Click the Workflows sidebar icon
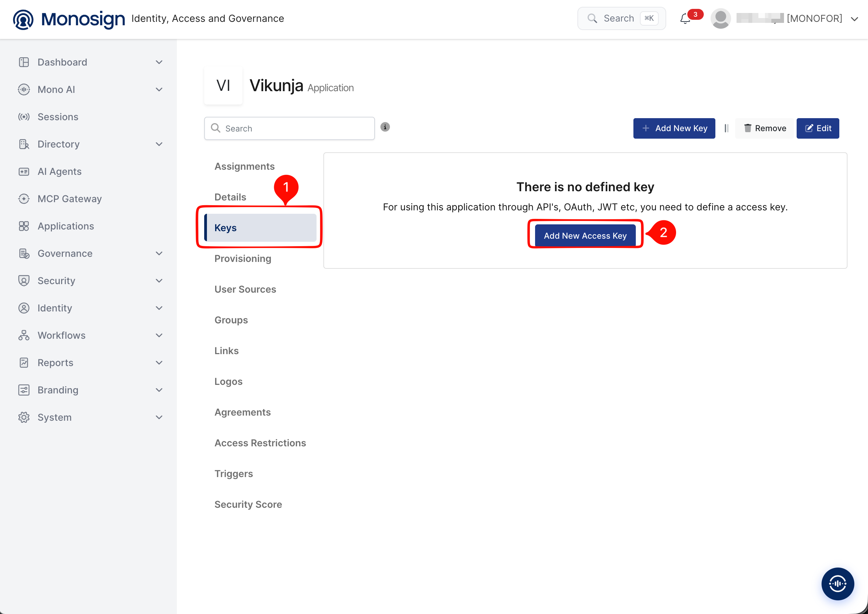 pyautogui.click(x=24, y=335)
